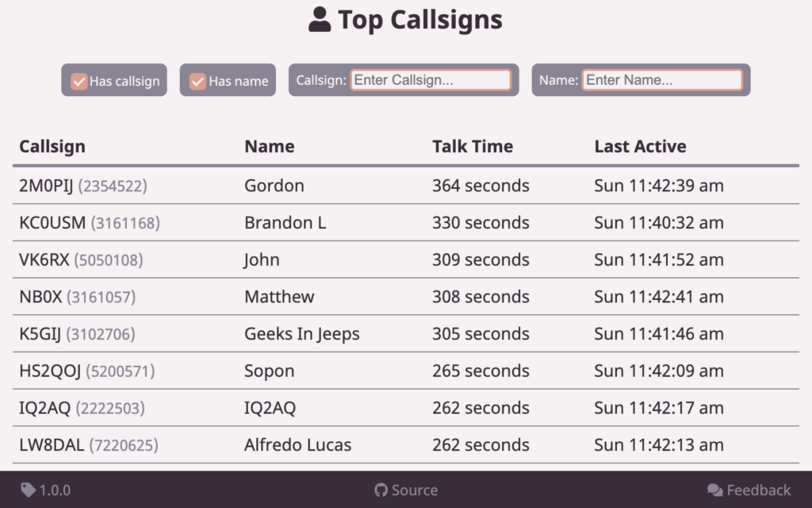Open the Feedback link in the footer
This screenshot has height=508, width=812.
tap(759, 490)
